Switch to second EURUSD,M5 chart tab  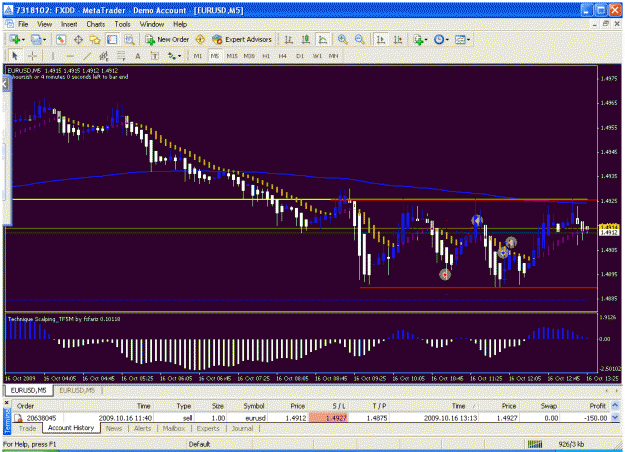pos(77,390)
